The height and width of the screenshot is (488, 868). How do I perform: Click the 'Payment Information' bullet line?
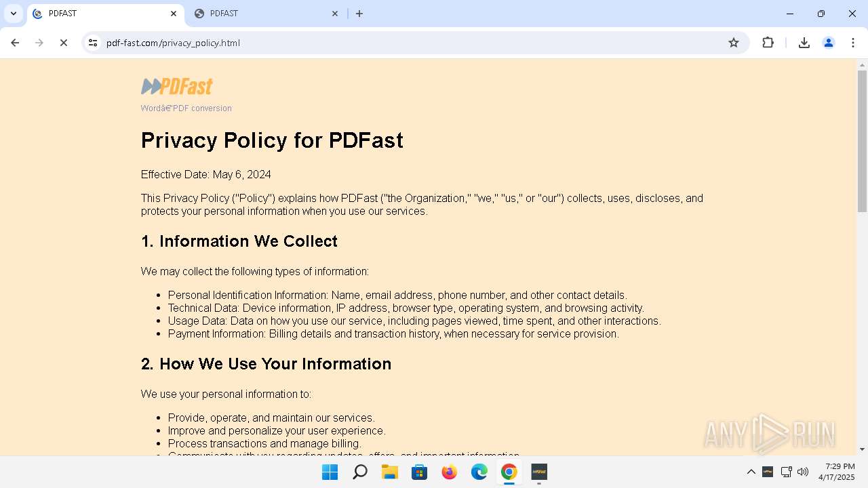point(393,334)
